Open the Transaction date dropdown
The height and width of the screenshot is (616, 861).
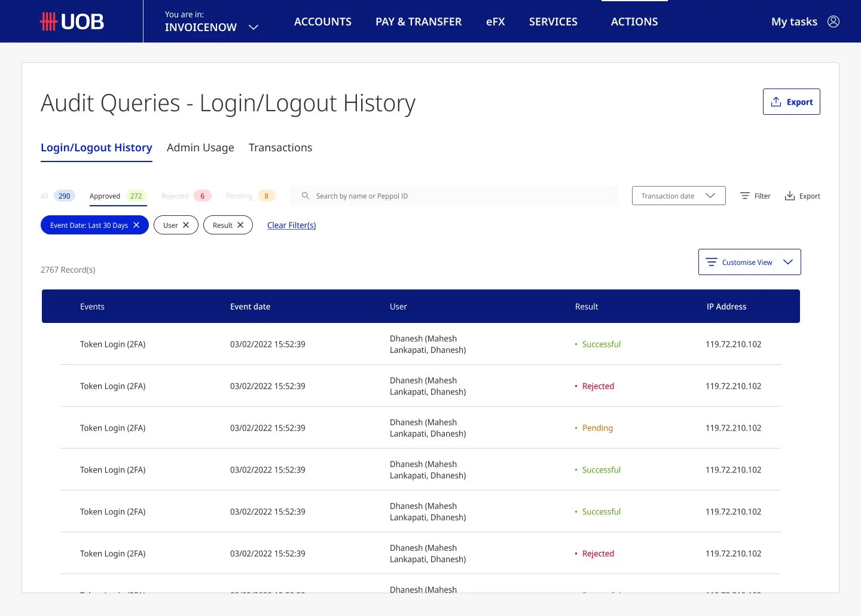pos(679,196)
